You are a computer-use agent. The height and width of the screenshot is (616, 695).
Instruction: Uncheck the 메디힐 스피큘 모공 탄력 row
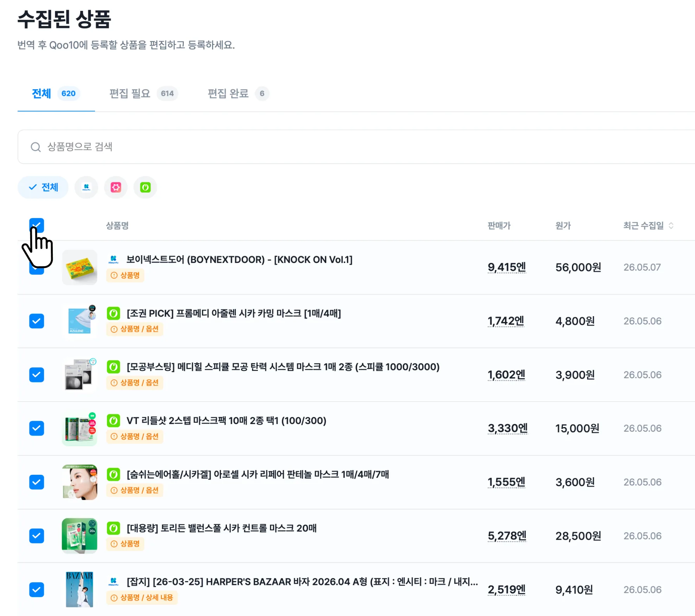pos(37,375)
